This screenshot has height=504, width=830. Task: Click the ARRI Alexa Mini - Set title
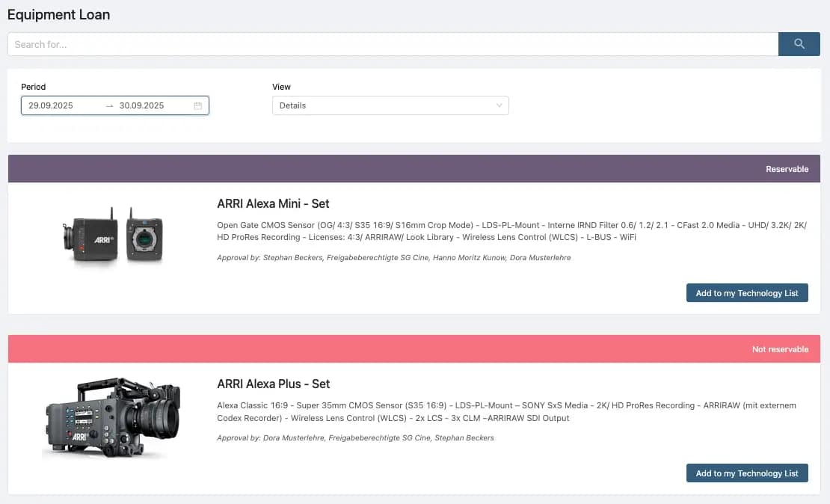click(x=273, y=203)
